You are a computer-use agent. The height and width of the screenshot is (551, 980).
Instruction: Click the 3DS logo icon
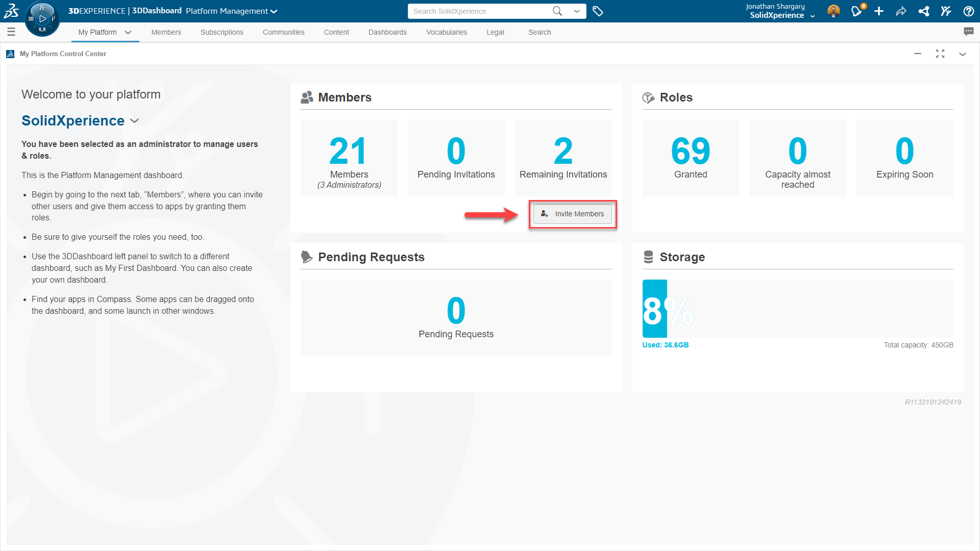click(11, 10)
